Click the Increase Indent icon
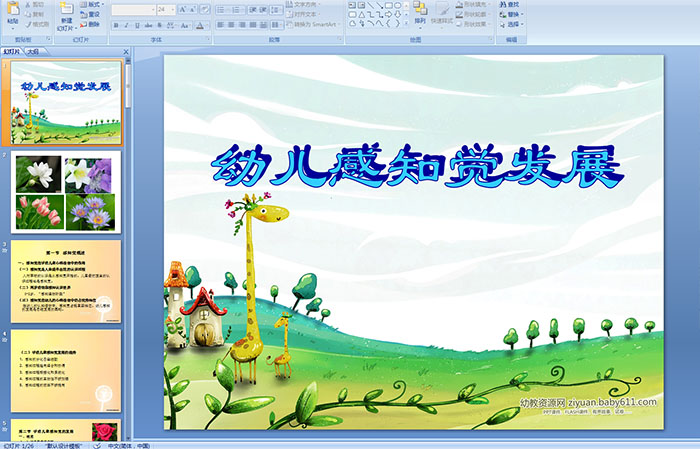Screen dimensions: 700x449 (x=263, y=9)
